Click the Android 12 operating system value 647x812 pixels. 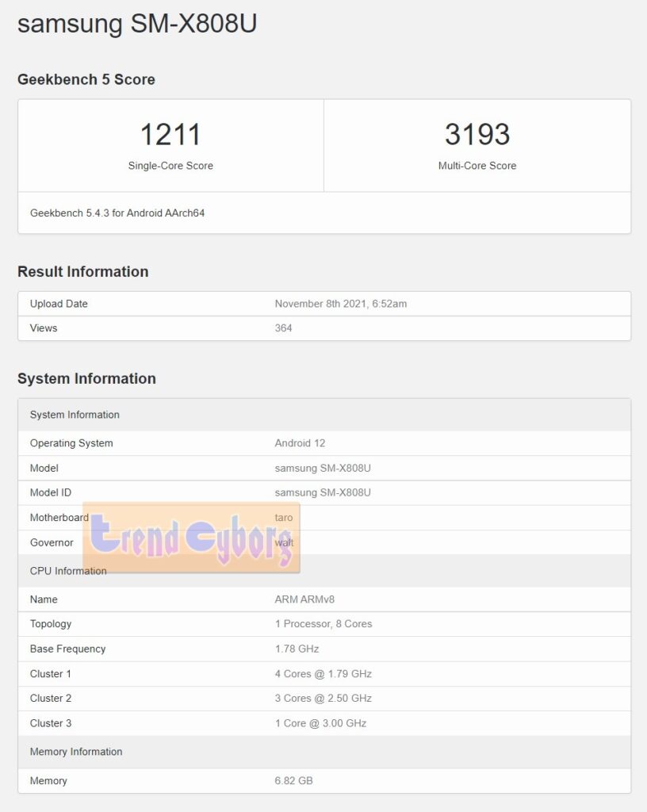(x=300, y=443)
